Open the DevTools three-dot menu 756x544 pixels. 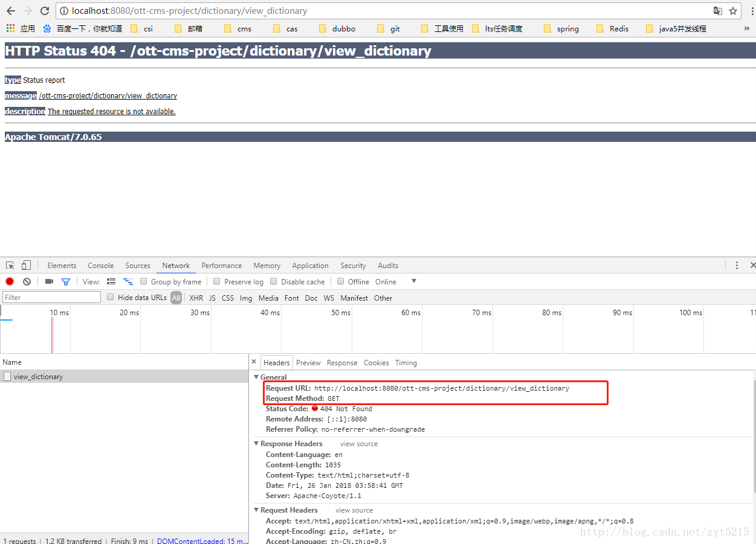pos(737,265)
